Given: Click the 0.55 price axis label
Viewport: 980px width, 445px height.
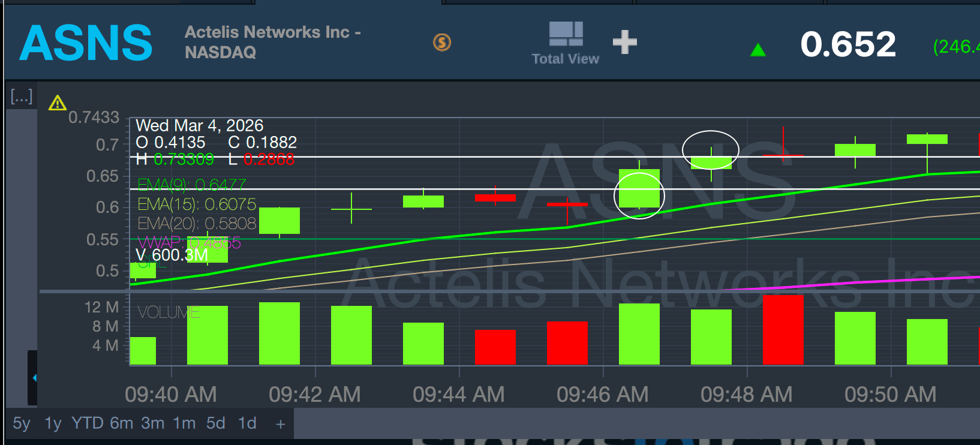Looking at the screenshot, I should coord(103,240).
